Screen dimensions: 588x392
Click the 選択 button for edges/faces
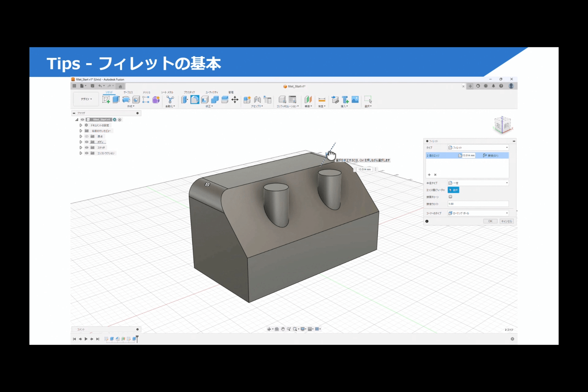[454, 190]
